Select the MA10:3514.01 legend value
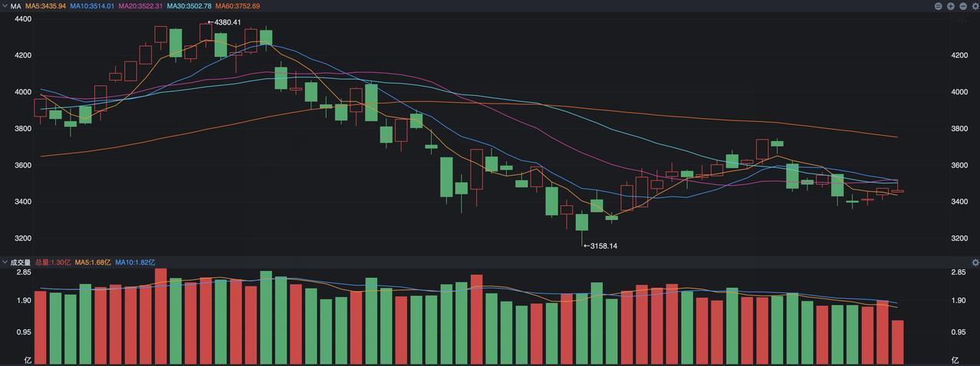 point(92,6)
